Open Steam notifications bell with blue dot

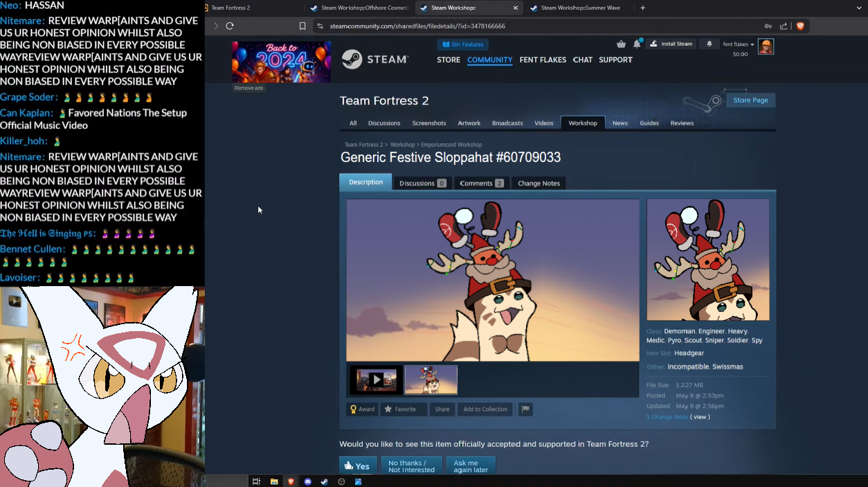click(x=637, y=44)
